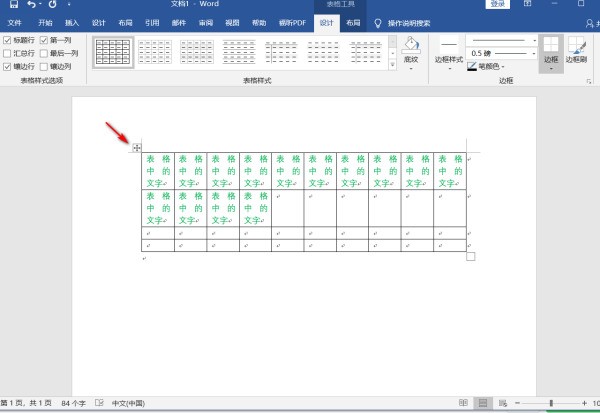
Task: Open the 底纹 shading dropdown arrow
Action: (x=411, y=69)
